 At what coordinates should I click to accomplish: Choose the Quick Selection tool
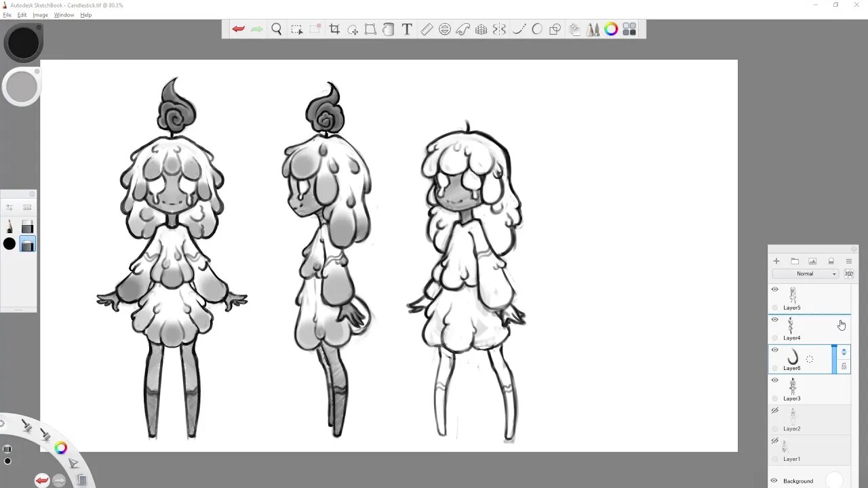[315, 29]
